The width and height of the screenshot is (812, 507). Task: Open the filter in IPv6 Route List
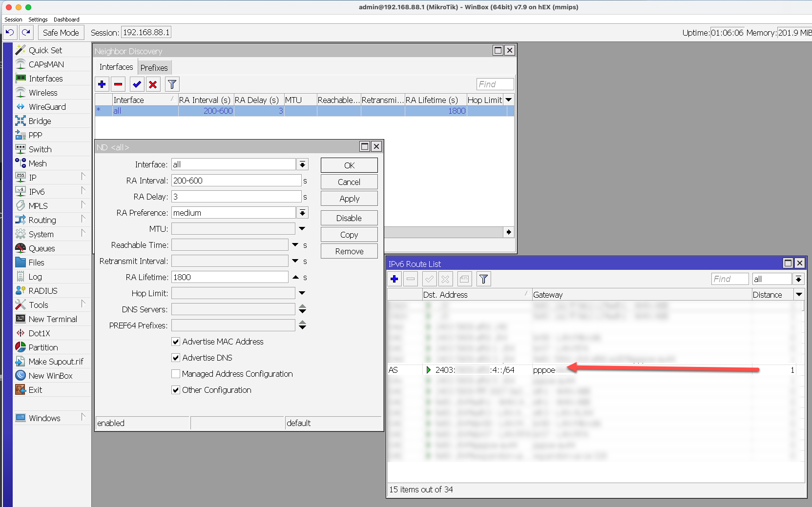click(x=483, y=279)
